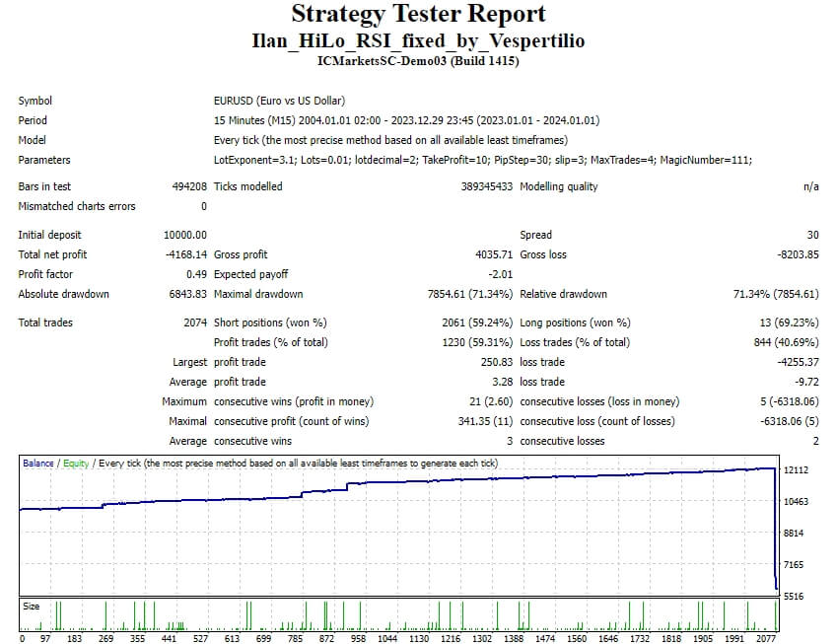Image resolution: width=837 pixels, height=644 pixels.
Task: Select the symbol value EURUSD (Euro vs US Dollar)
Action: 279,101
